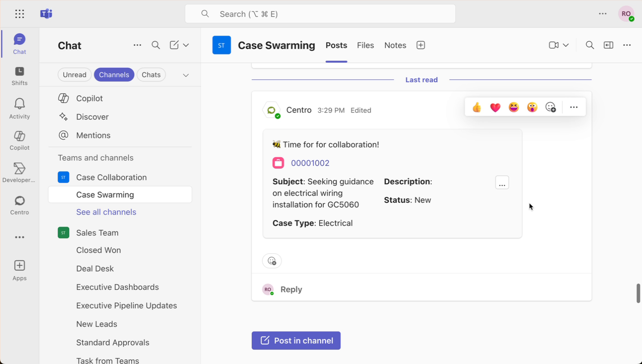The image size is (642, 364).
Task: Search in channel magnifier icon
Action: [590, 45]
